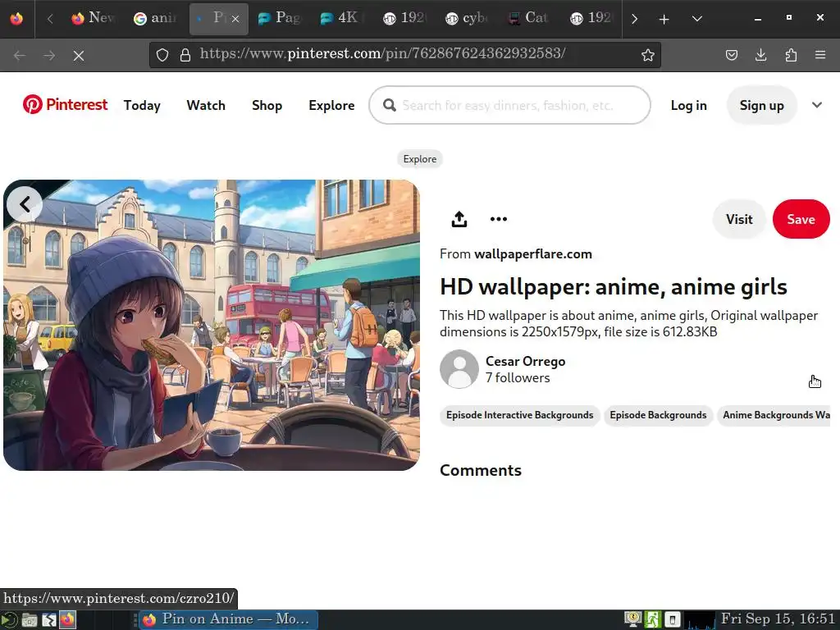Click into the Pinterest search field
Image resolution: width=840 pixels, height=630 pixels.
pos(509,105)
